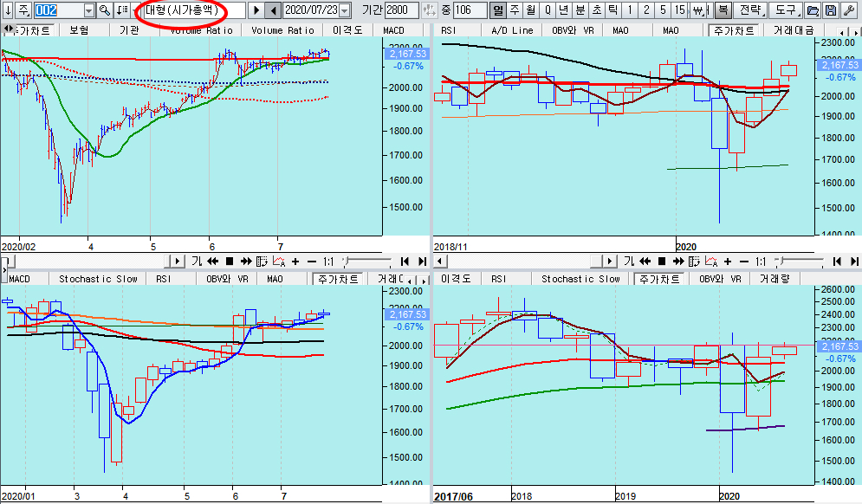Click the down-arrow icon at far left of toolbar
Image resolution: width=862 pixels, height=504 pixels.
(x=7, y=10)
